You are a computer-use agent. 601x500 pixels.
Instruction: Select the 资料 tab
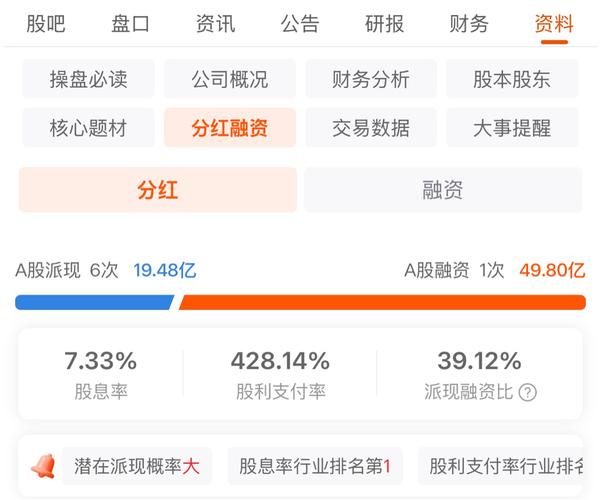click(553, 23)
